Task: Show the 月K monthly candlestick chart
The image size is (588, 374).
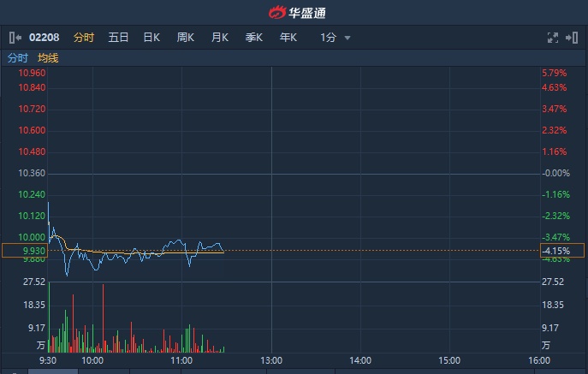Action: click(220, 38)
